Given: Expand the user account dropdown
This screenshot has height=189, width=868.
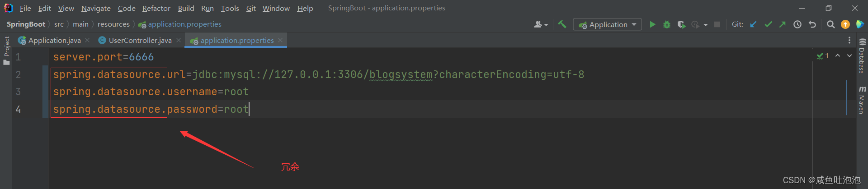Looking at the screenshot, I should point(541,24).
